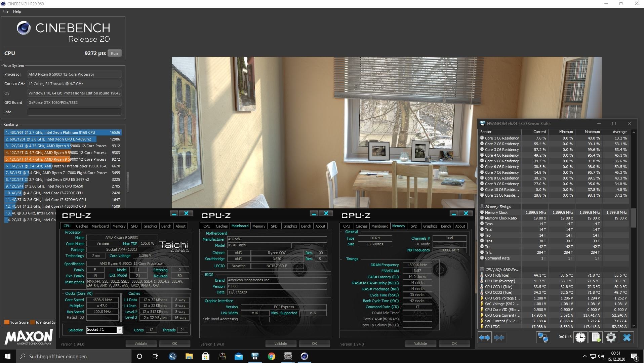This screenshot has width=644, height=363.
Task: Click OK in third CPU-Z Memory window
Action: [454, 344]
